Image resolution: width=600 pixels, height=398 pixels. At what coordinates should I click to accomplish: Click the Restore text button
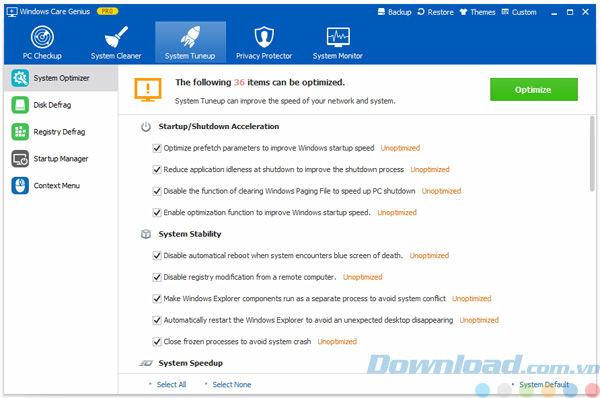tap(440, 12)
